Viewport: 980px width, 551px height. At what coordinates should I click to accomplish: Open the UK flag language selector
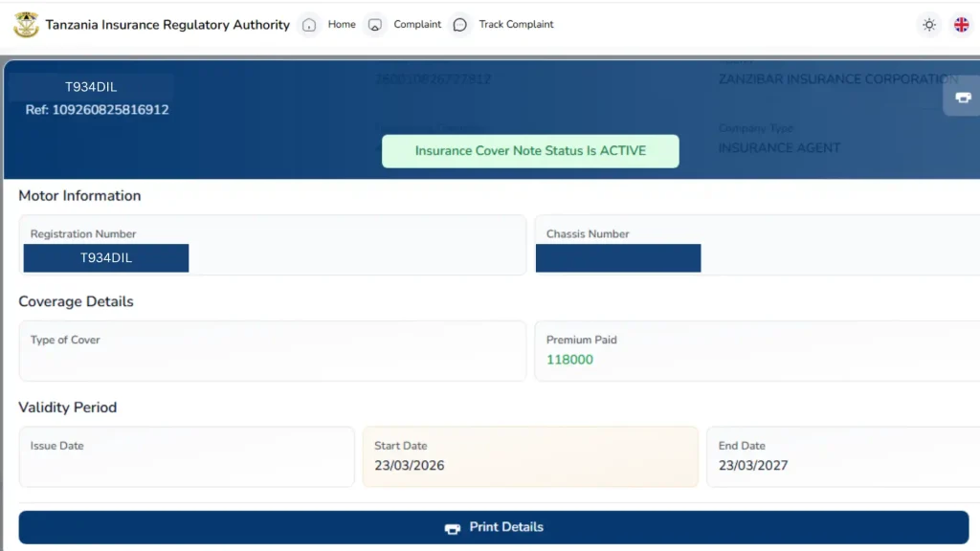click(x=961, y=25)
